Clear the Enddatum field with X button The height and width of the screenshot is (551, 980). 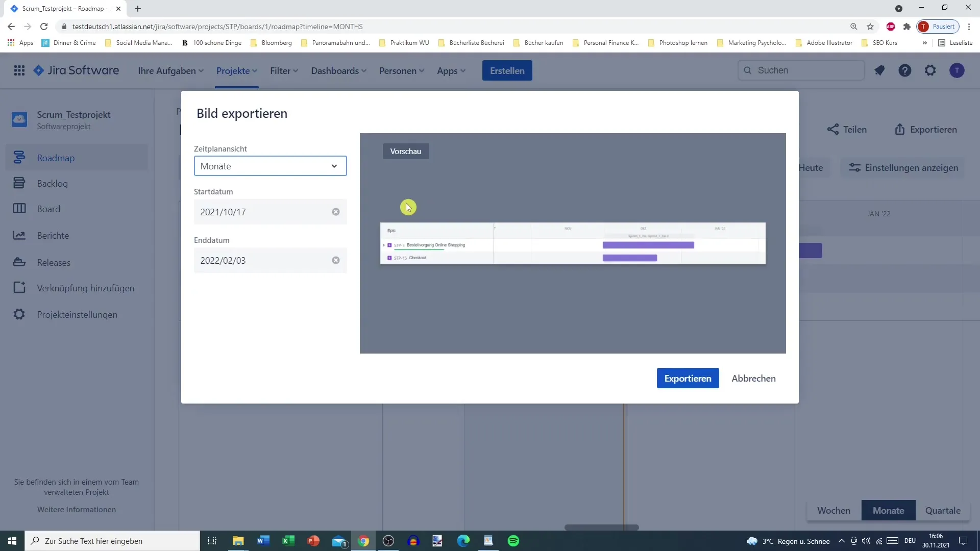point(335,260)
